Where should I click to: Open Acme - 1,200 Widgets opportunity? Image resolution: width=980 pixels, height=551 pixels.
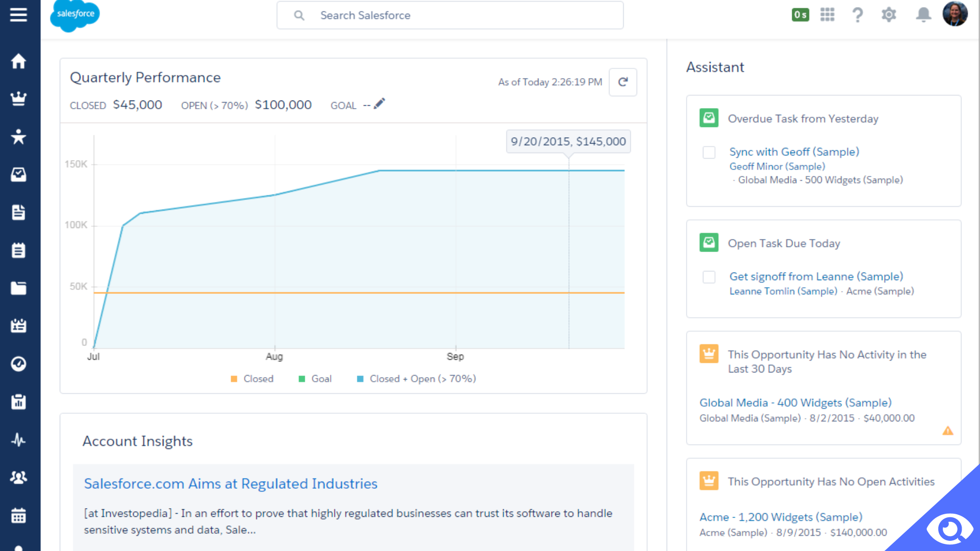tap(780, 517)
